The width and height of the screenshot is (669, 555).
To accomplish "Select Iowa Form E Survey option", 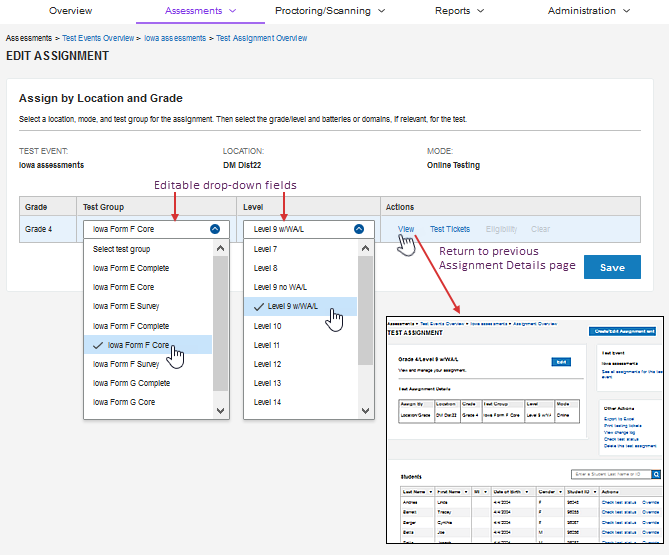I will (148, 306).
